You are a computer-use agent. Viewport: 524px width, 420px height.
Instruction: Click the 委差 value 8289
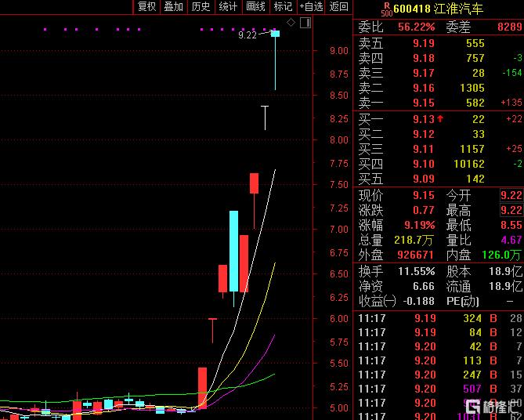510,27
